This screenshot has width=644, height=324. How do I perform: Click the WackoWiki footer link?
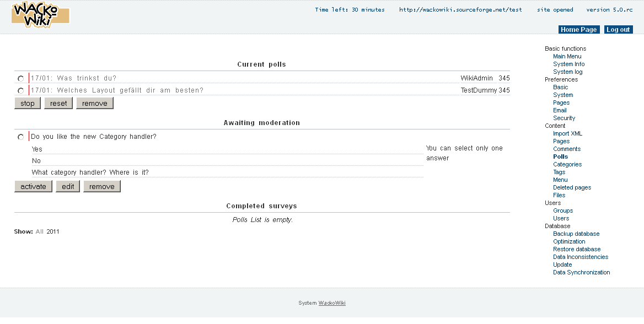(x=332, y=303)
